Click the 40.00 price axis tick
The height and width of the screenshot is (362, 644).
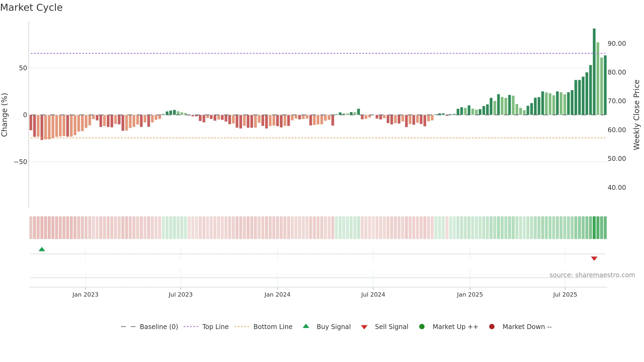point(617,188)
